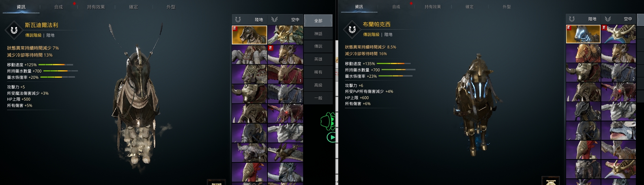This screenshot has height=185, width=644.
Task: Switch to left 合成 tab
Action: (x=59, y=7)
